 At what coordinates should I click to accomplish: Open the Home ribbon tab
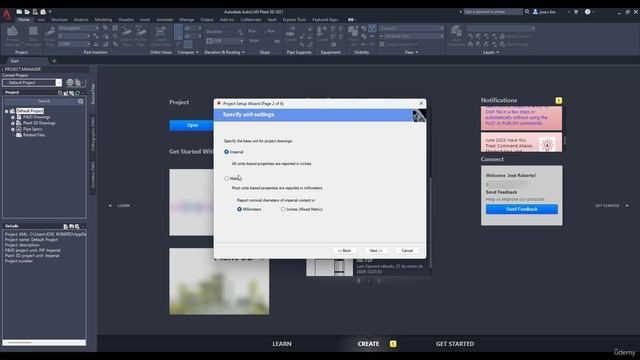pos(24,20)
